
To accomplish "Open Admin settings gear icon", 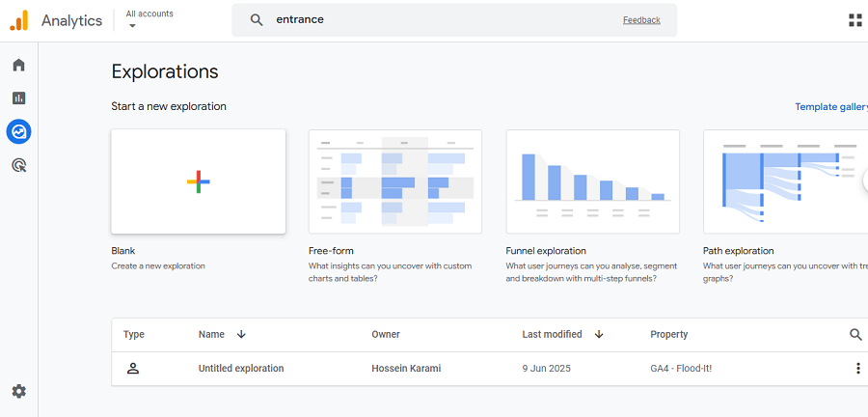I will [x=18, y=391].
